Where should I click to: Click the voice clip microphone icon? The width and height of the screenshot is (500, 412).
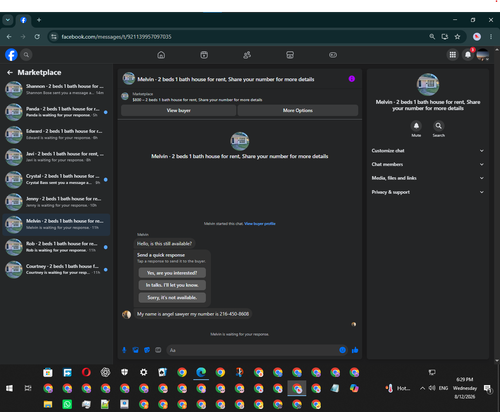[x=124, y=350]
